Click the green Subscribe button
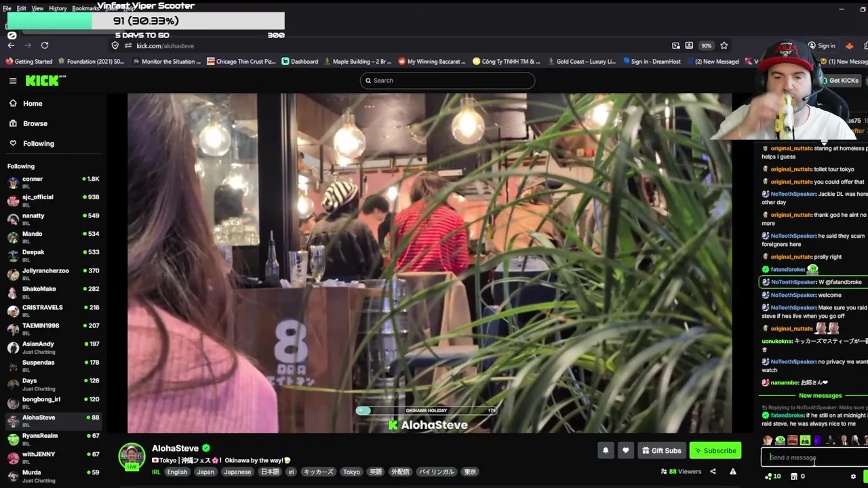Screen dimensions: 868x488 [715, 451]
